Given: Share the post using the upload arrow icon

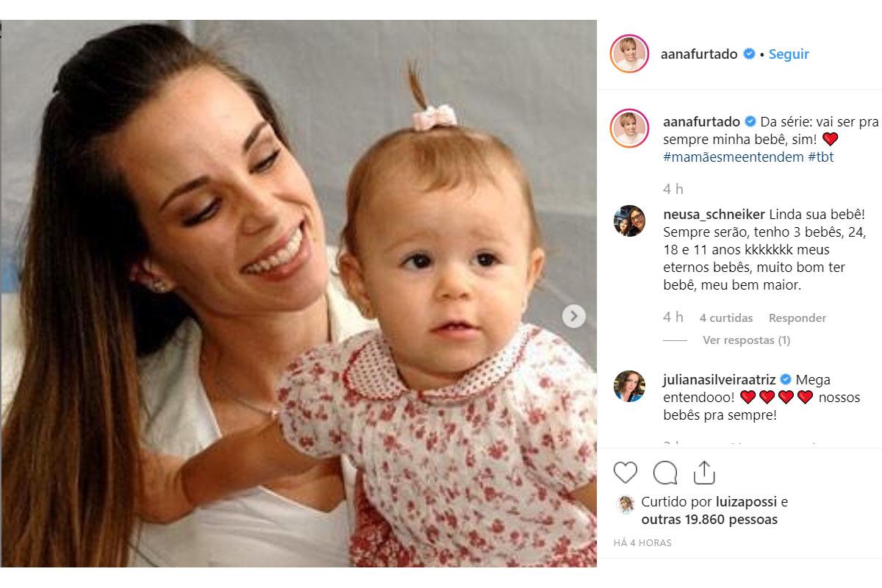Looking at the screenshot, I should pyautogui.click(x=704, y=473).
